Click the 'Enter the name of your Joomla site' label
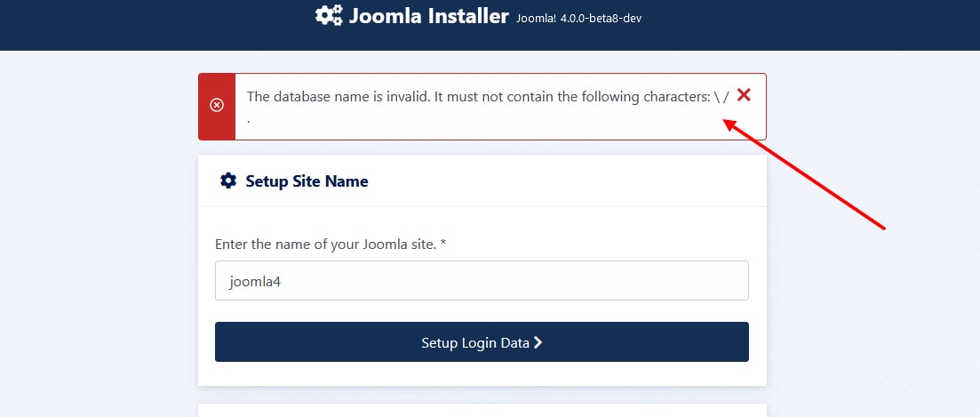 (325, 244)
